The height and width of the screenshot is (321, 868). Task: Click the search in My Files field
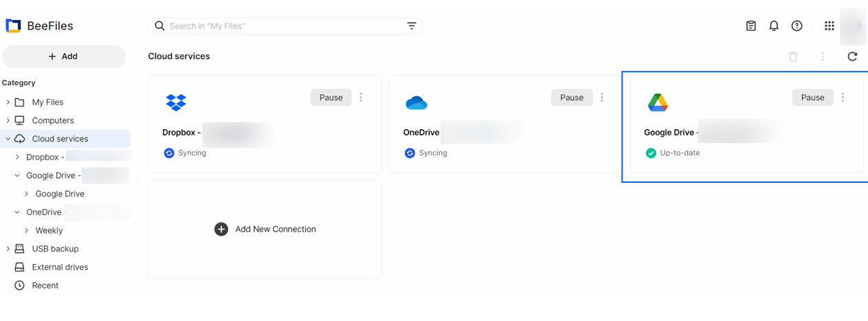click(282, 26)
